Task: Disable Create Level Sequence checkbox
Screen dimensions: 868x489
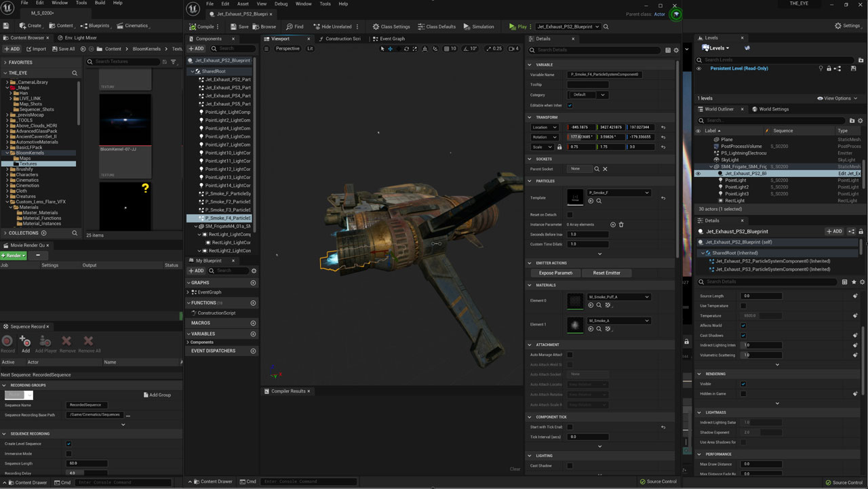Action: [68, 444]
